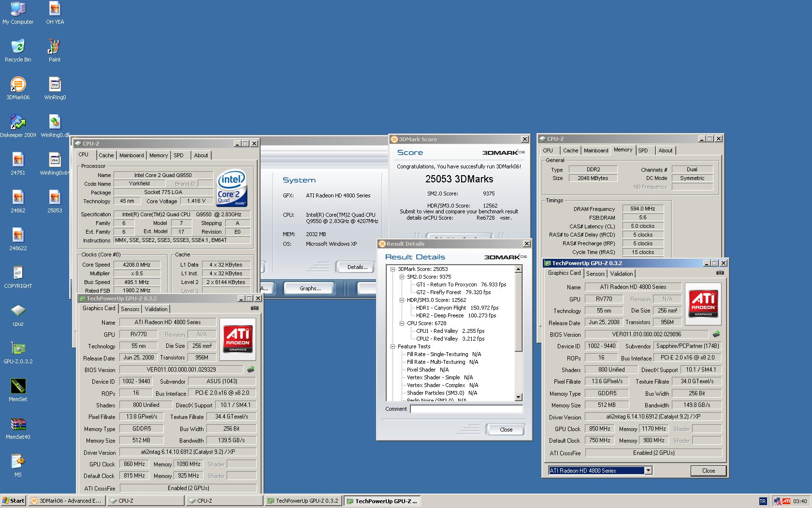Click BIOS save chip icon in right GPU-Z
Image resolution: width=812 pixels, height=508 pixels.
click(716, 334)
